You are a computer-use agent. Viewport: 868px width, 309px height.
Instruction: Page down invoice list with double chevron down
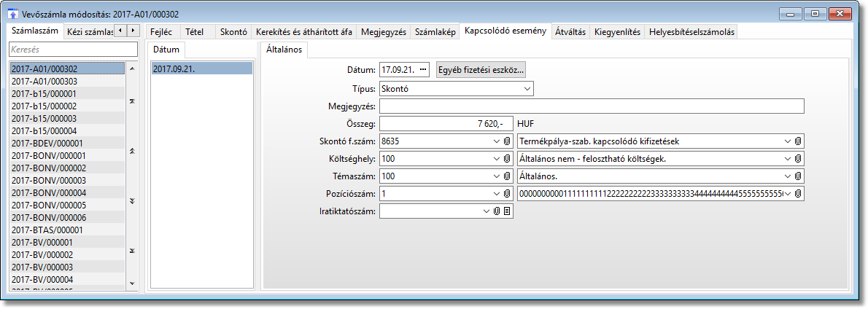pos(132,200)
